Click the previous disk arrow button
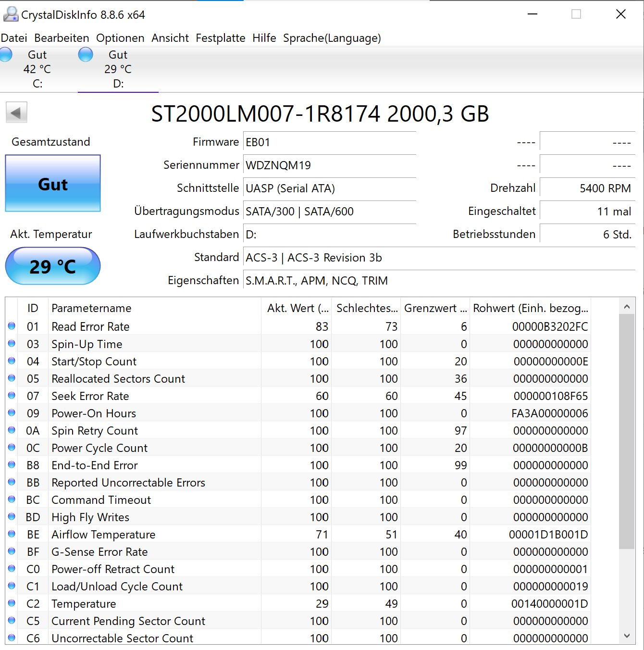Viewport: 644px width, 650px height. [x=16, y=113]
